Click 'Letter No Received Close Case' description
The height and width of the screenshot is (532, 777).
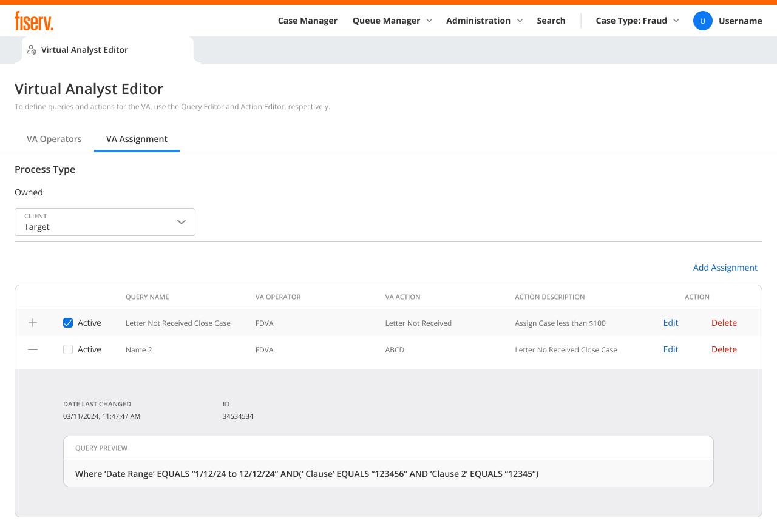point(566,350)
